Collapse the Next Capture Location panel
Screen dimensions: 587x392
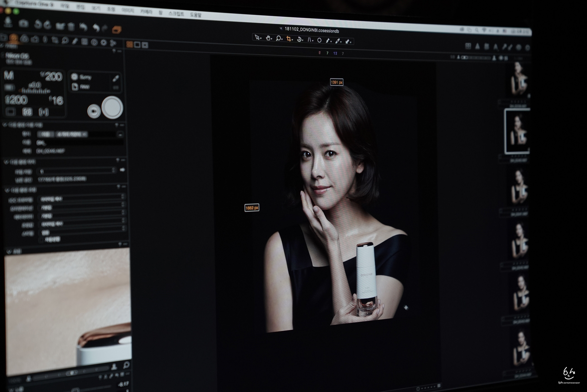pos(6,162)
